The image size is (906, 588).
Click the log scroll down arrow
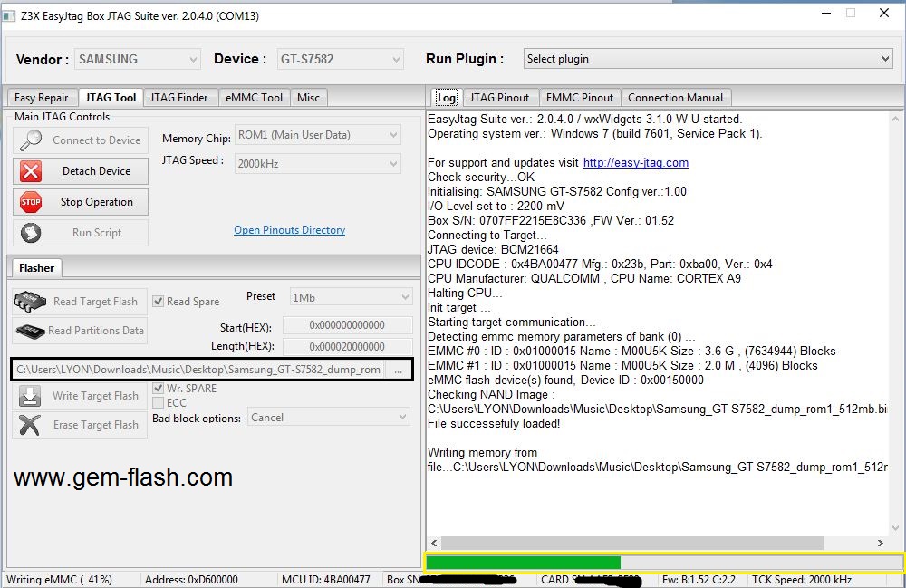896,527
